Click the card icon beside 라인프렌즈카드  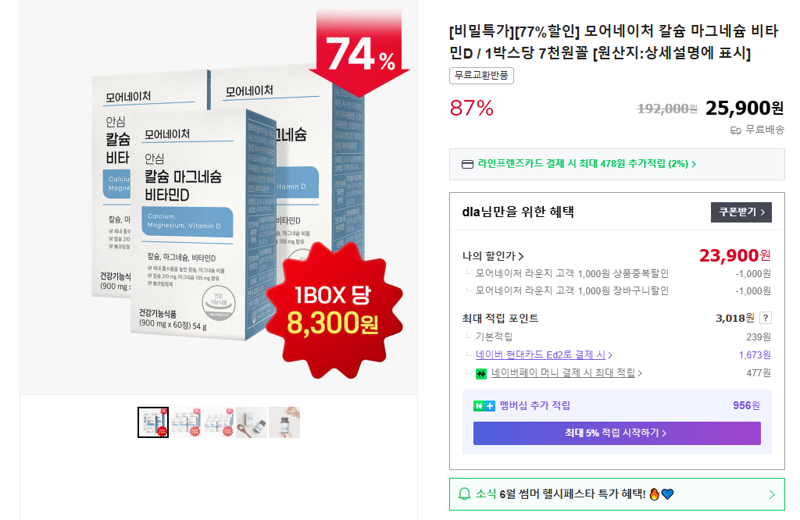[467, 164]
